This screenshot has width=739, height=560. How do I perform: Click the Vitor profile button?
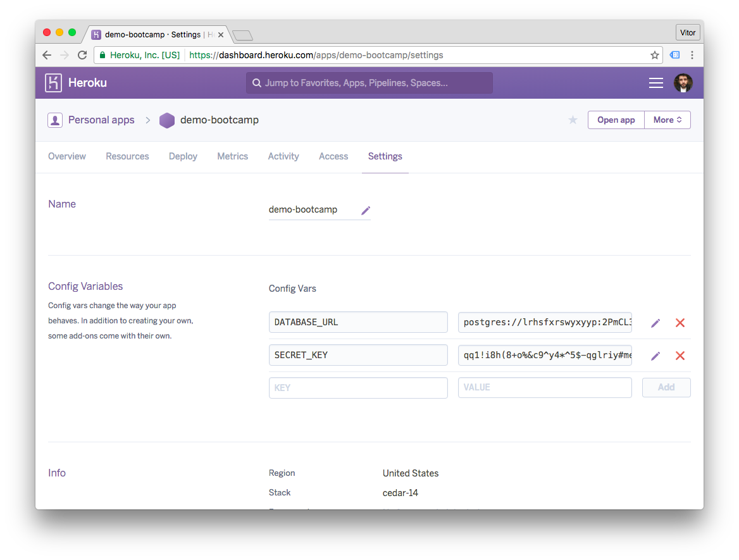(x=687, y=32)
